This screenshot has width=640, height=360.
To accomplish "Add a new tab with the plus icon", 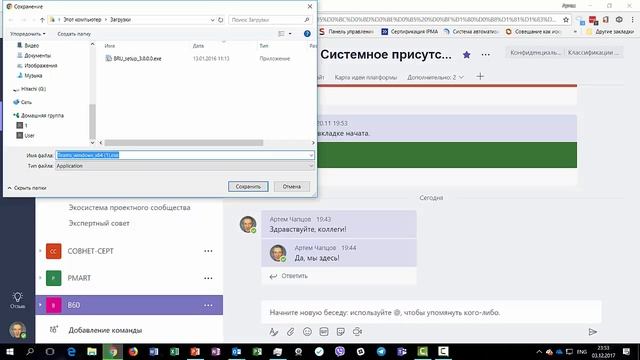I will click(x=480, y=76).
